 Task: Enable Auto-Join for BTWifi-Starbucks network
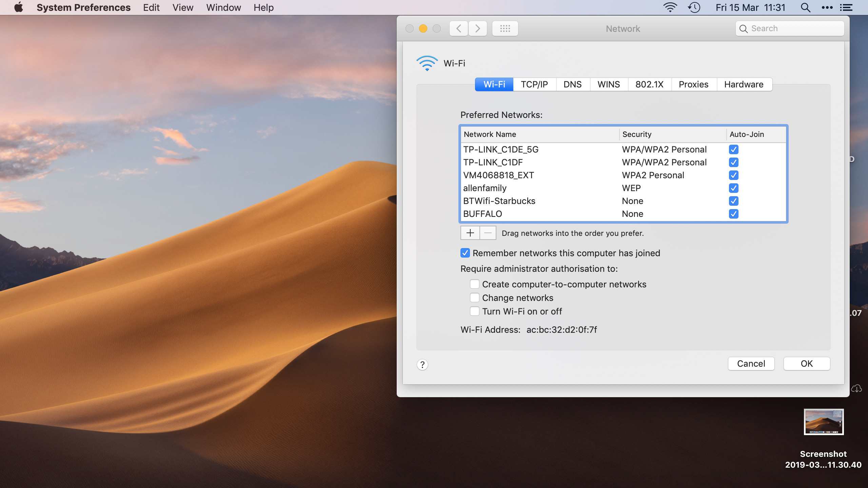click(733, 201)
